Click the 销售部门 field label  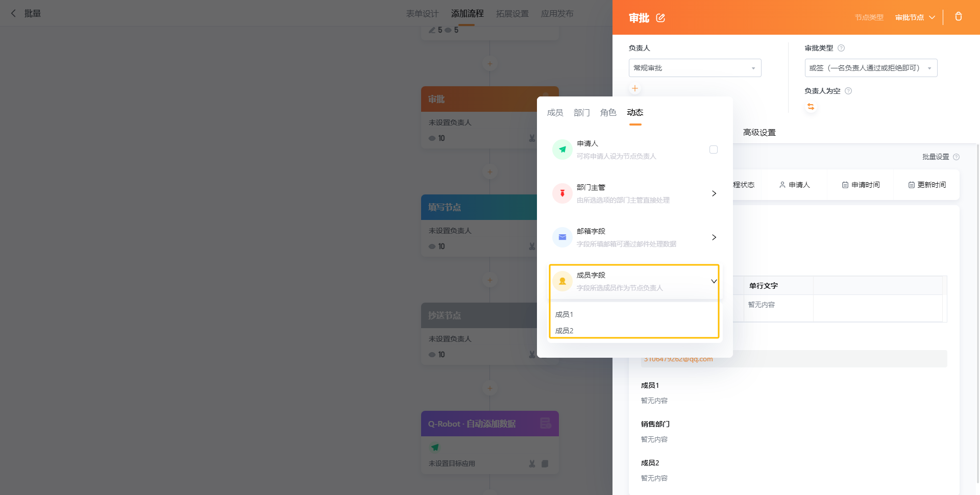[655, 424]
